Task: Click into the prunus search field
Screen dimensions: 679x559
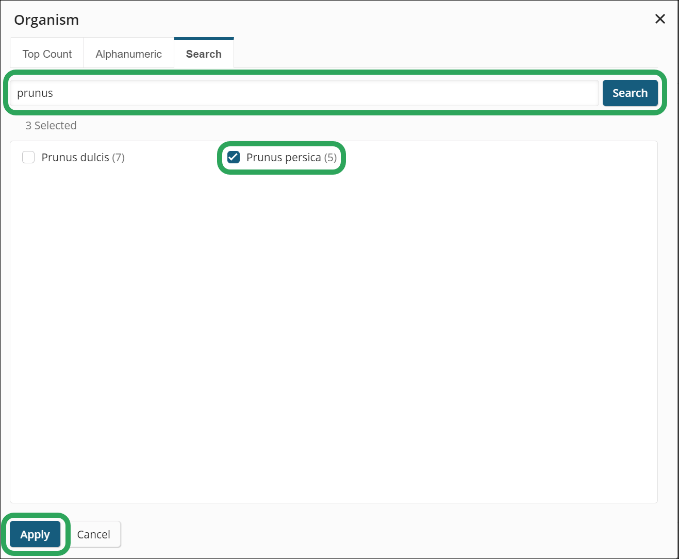Action: coord(304,93)
